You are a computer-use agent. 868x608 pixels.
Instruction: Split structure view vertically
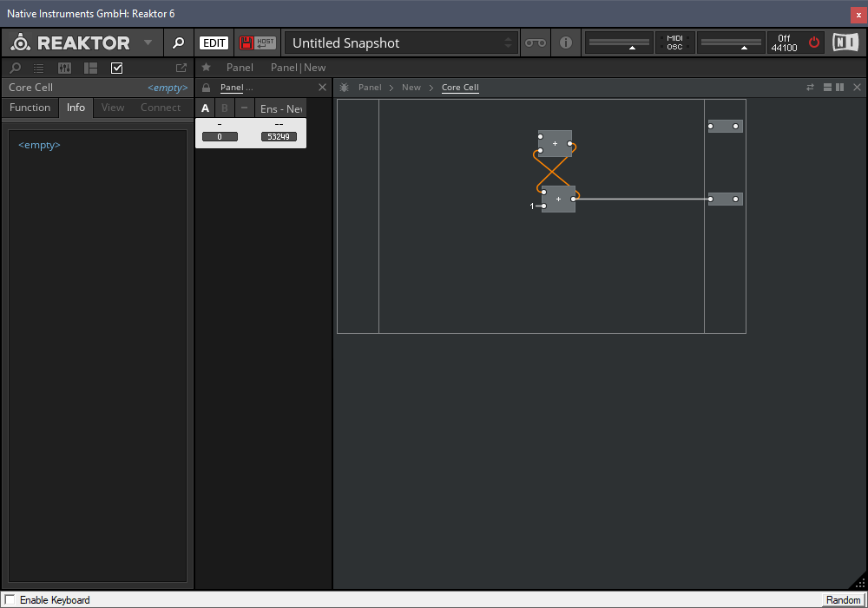(839, 88)
